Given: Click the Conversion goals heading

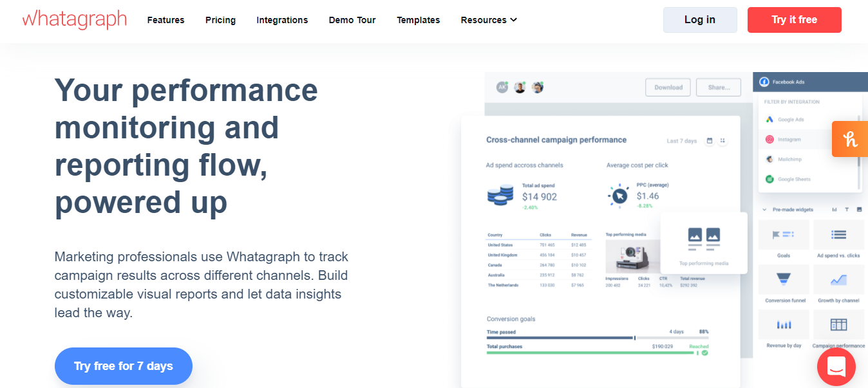Looking at the screenshot, I should 511,319.
